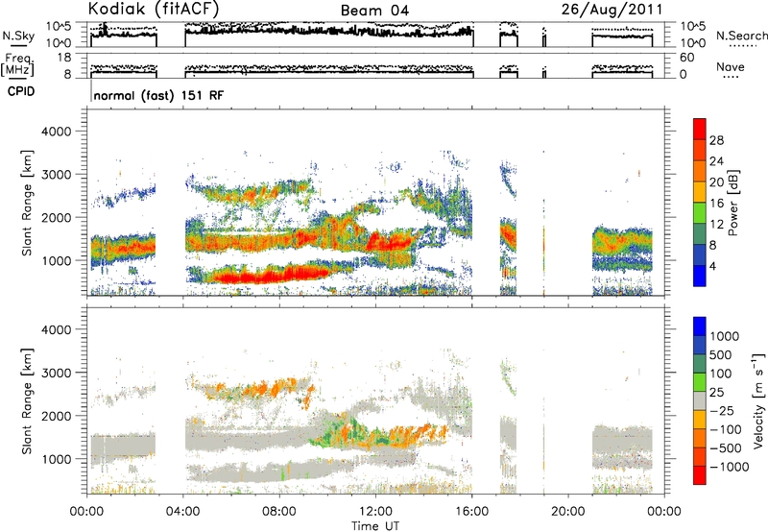Click the '60' label on Nave axis
This screenshot has width=768, height=532.
pyautogui.click(x=686, y=58)
